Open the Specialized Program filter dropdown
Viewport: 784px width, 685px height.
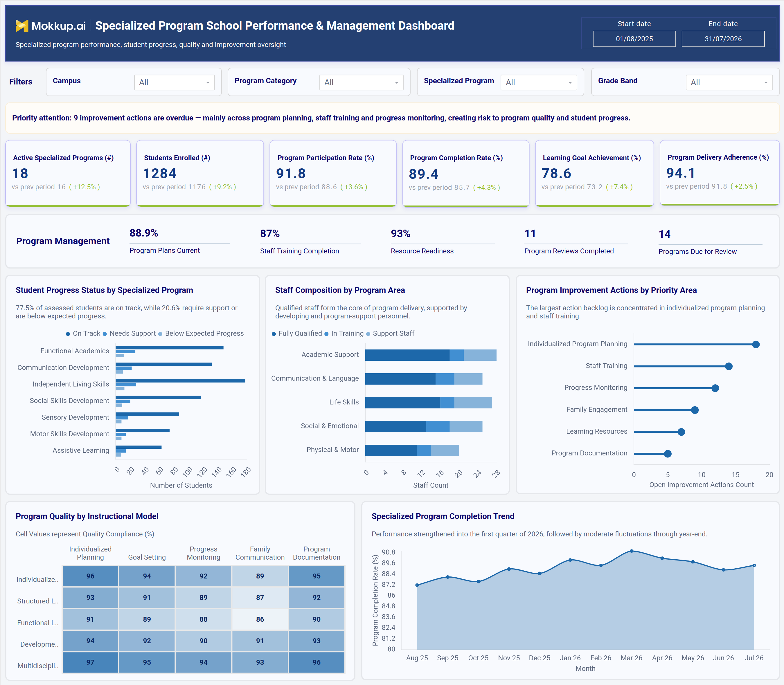[538, 82]
